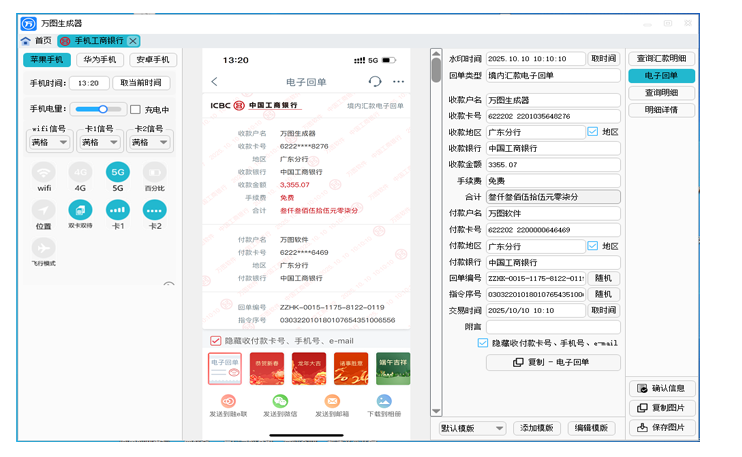Toggle 地区 checkbox beside 收款地区
The image size is (742, 457).
592,132
